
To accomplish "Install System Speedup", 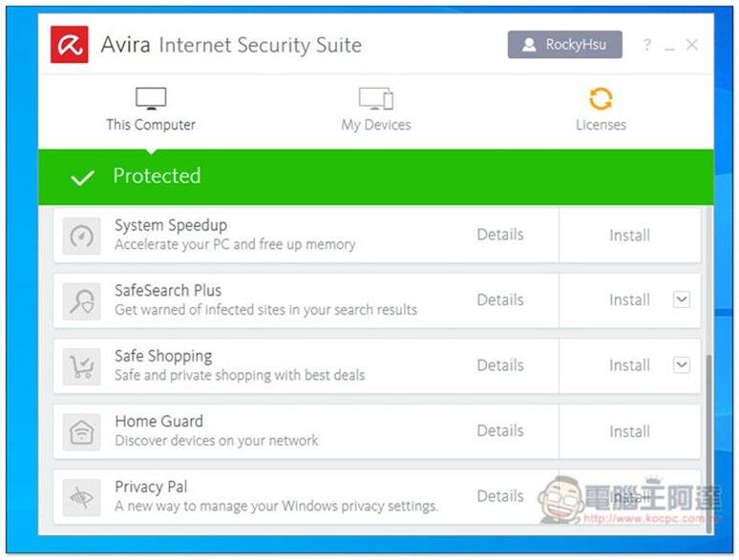I will point(629,235).
